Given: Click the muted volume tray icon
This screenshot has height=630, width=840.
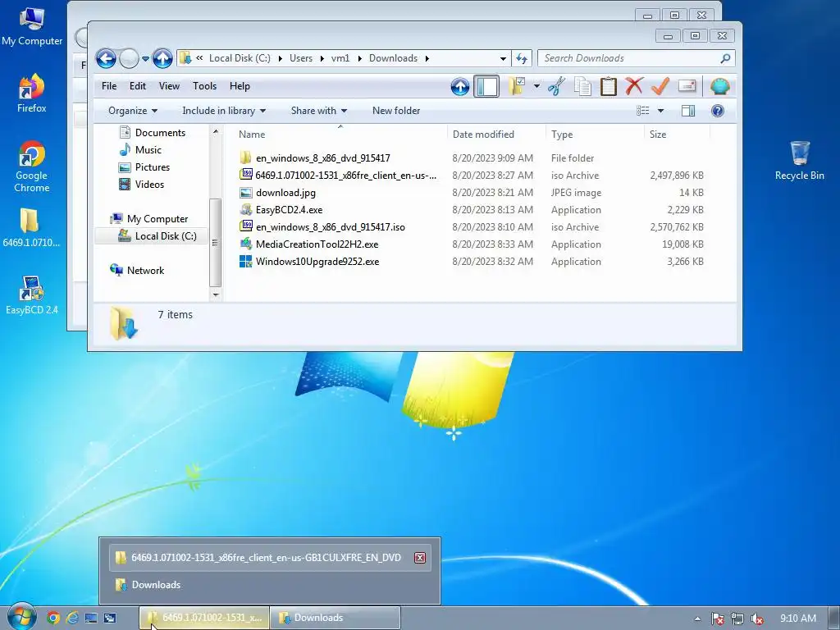Looking at the screenshot, I should point(757,619).
